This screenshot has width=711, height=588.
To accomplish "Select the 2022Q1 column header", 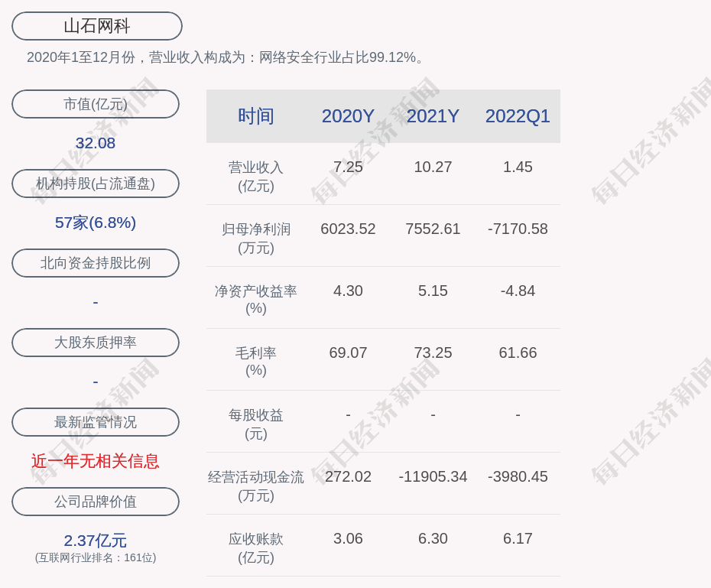I will click(518, 116).
